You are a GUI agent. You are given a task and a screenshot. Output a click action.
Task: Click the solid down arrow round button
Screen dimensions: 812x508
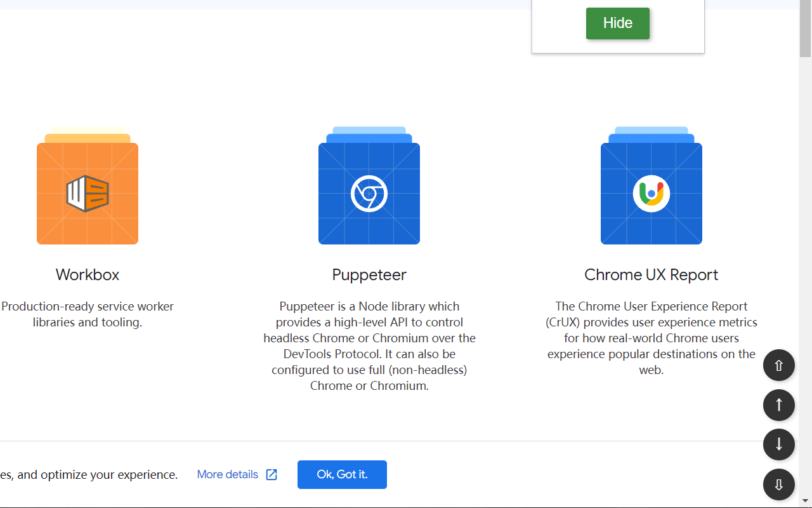point(779,444)
